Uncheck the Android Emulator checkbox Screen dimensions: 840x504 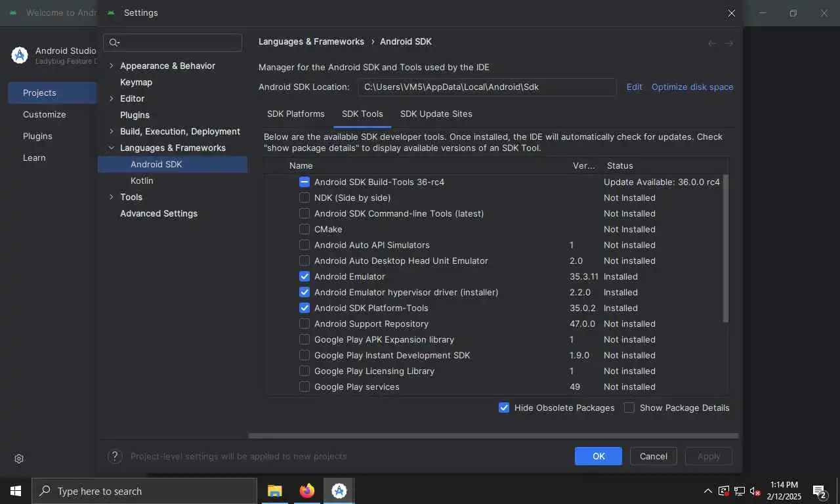(304, 276)
